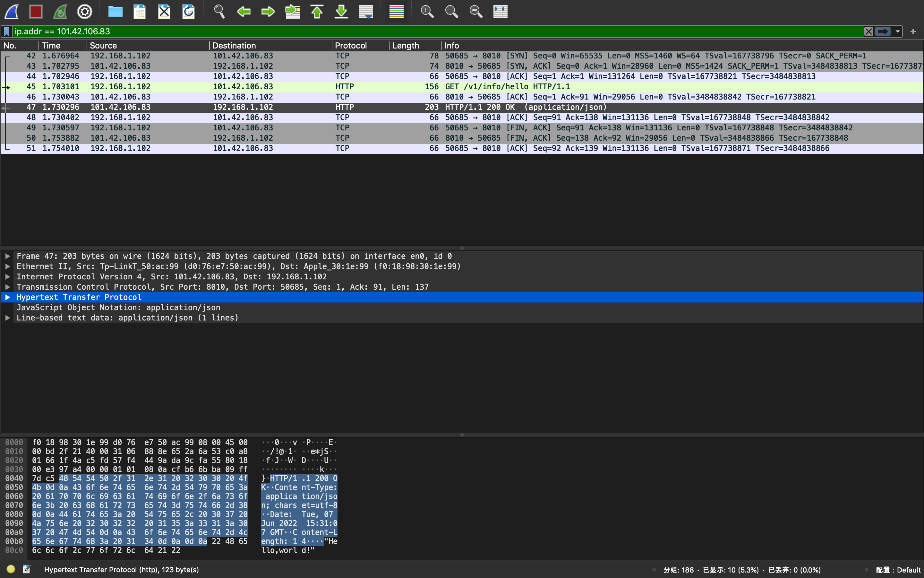This screenshot has width=924, height=578.
Task: Go to specified packet
Action: [x=293, y=12]
